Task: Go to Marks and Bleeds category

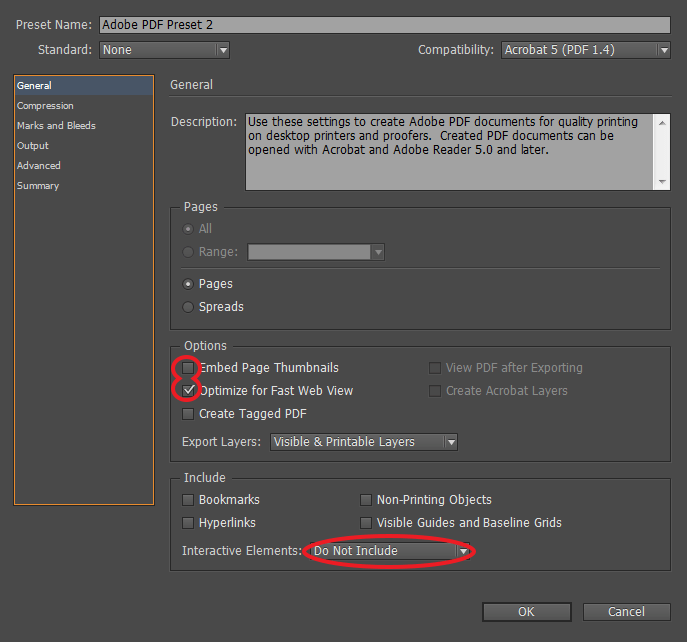Action: 56,126
